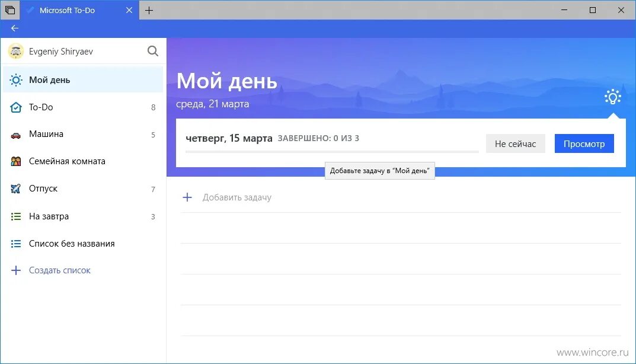Click the To-Do task count 8

click(x=154, y=107)
